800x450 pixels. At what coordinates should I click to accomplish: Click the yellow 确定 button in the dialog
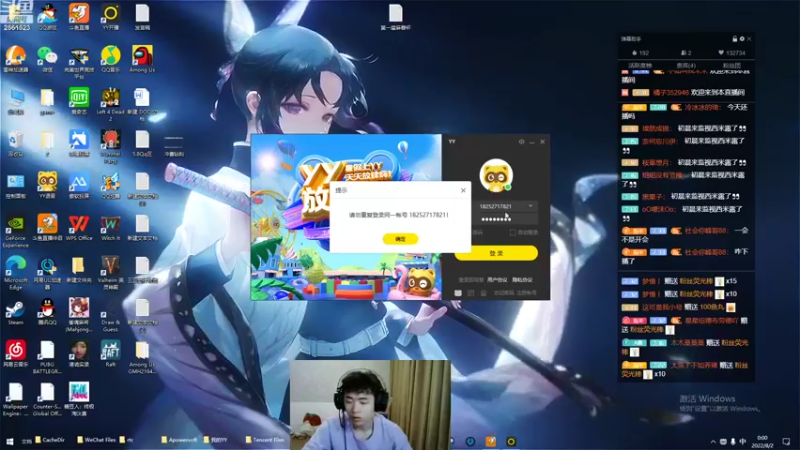(400, 239)
